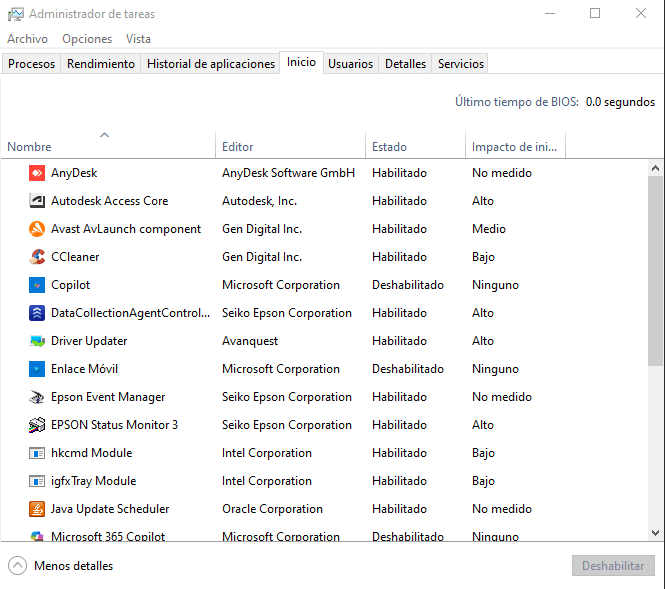Open the Archivo menu
Viewport: 665px width, 589px height.
[x=28, y=39]
